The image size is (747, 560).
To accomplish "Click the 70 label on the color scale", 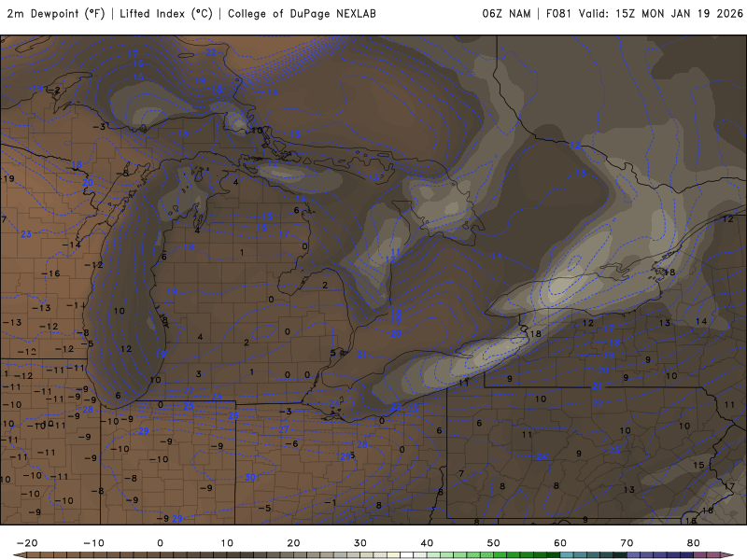I will pyautogui.click(x=627, y=543).
